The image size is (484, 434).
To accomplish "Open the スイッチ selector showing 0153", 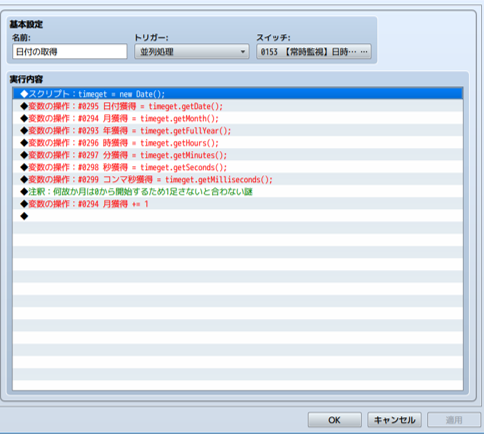I will tap(314, 52).
